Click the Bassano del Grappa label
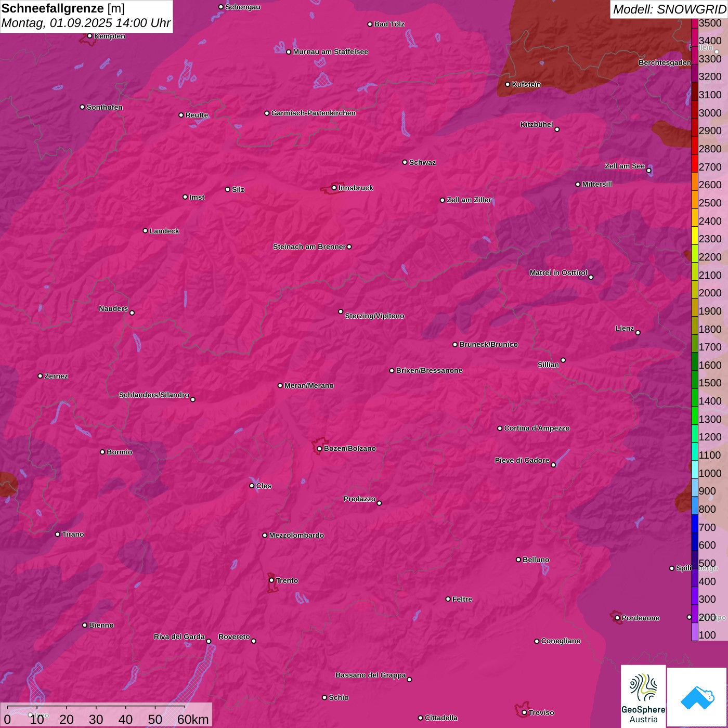The height and width of the screenshot is (728, 728). point(371,675)
